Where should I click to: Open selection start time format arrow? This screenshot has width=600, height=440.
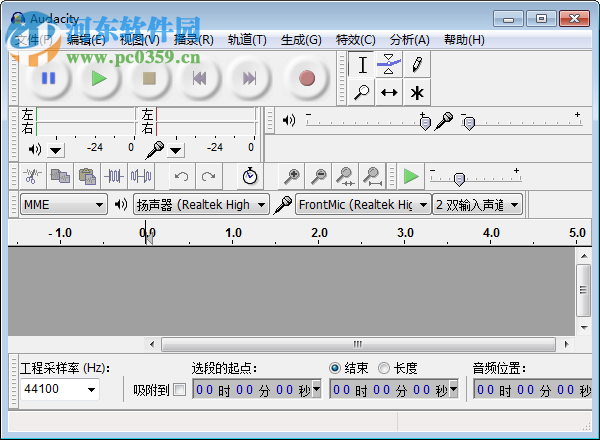(x=317, y=389)
